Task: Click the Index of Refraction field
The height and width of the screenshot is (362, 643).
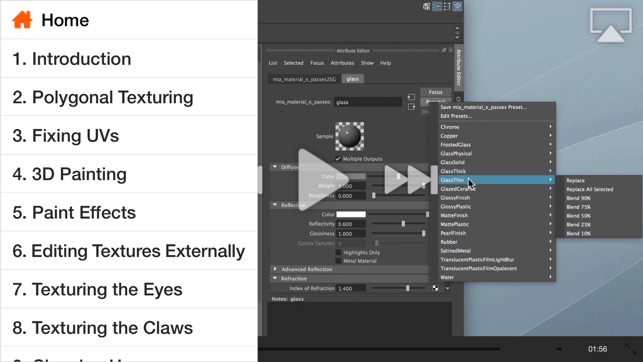Action: (x=351, y=289)
